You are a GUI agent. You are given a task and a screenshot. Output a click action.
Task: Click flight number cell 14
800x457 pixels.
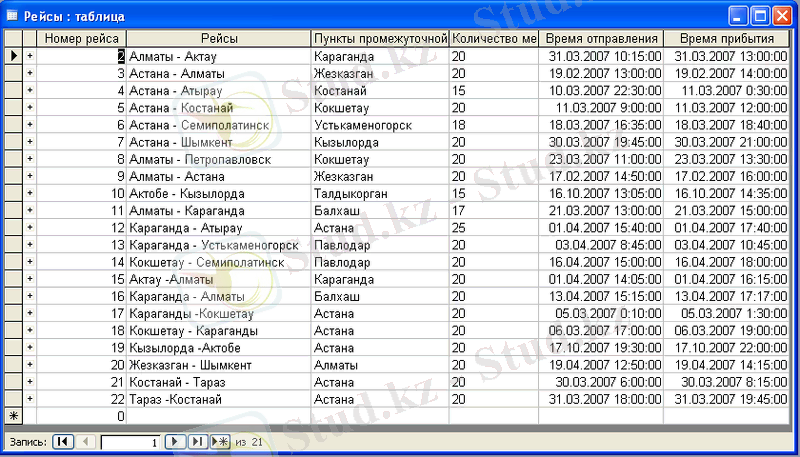tap(82, 262)
